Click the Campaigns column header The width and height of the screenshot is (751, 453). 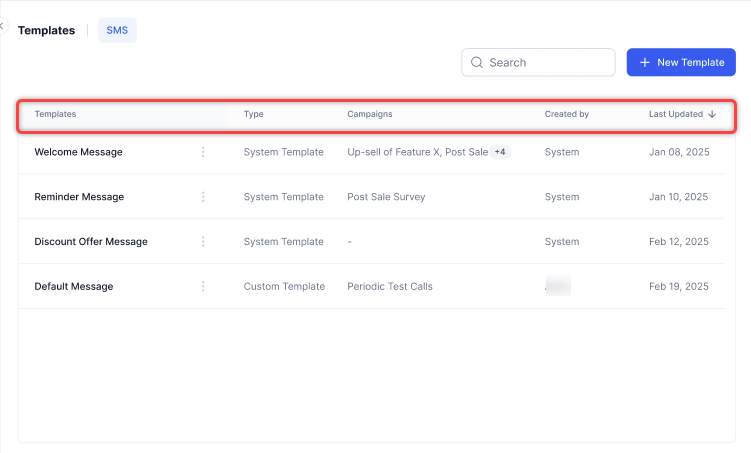click(369, 114)
